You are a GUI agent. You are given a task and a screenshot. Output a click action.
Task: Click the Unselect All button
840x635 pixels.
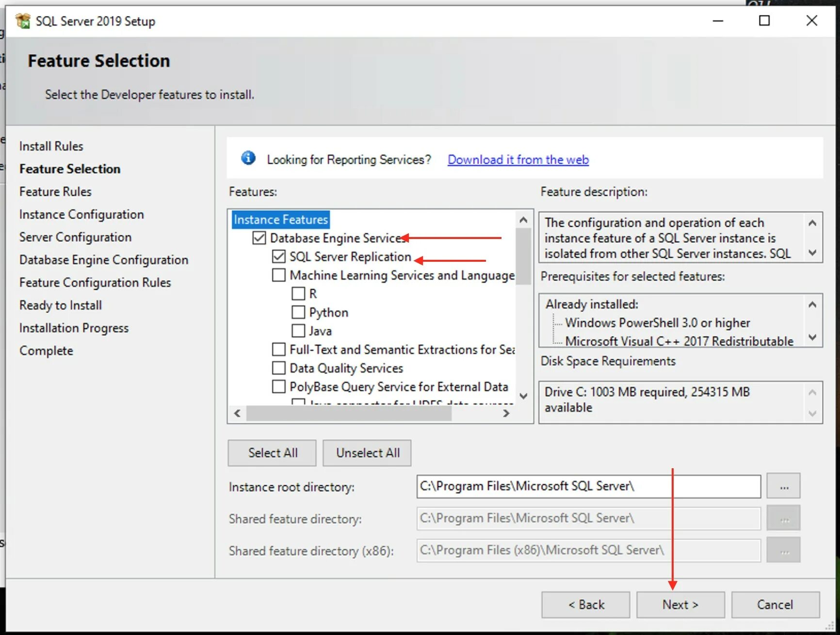(368, 453)
